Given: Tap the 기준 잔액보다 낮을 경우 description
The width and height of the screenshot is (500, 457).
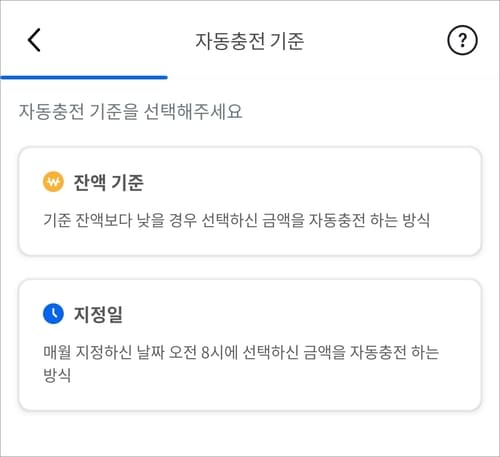Looking at the screenshot, I should 237,220.
